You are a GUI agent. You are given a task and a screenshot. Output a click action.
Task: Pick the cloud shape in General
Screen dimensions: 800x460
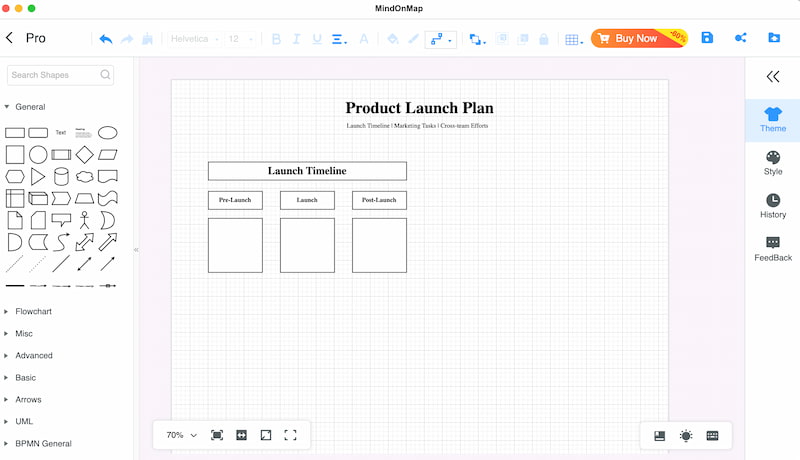(85, 176)
